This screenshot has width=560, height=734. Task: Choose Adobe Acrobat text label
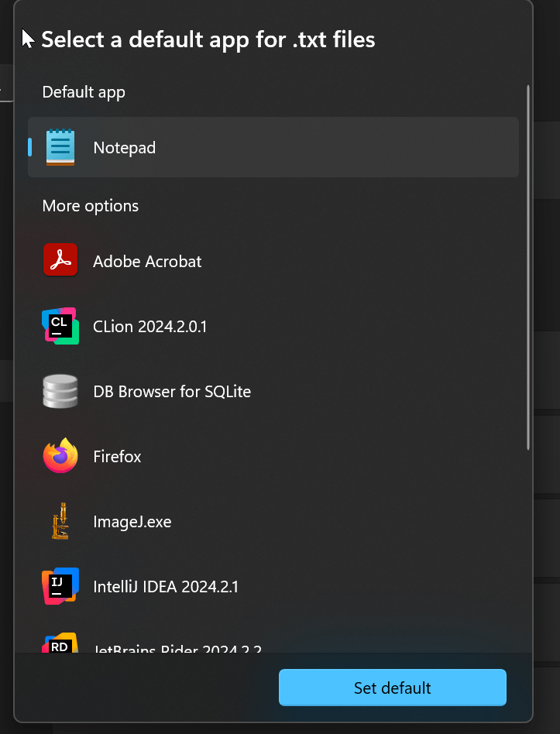147,261
